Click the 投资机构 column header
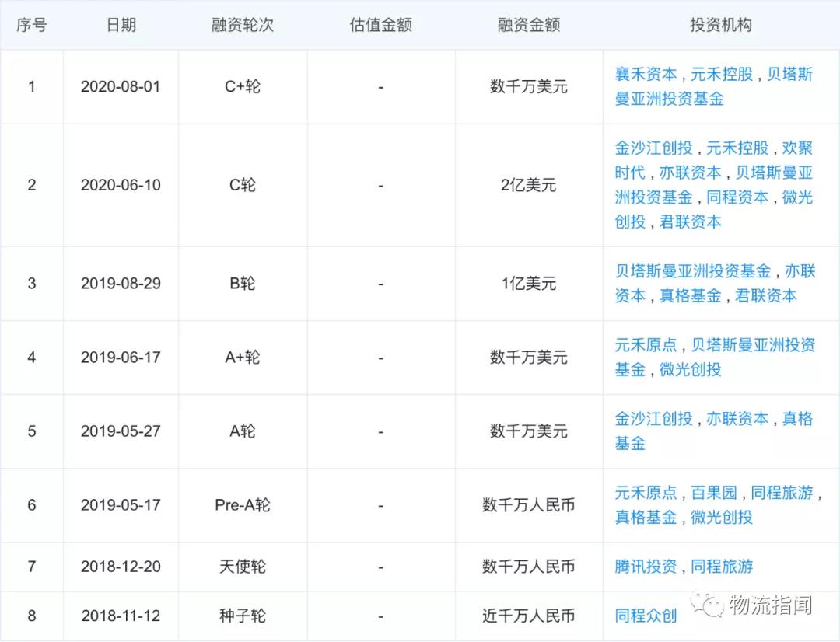The width and height of the screenshot is (840, 642). pos(721,25)
